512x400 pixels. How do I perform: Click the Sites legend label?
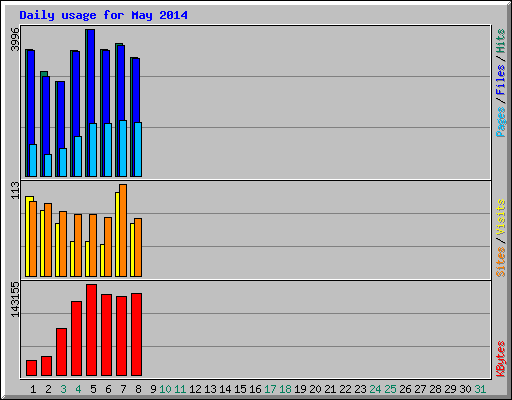coord(500,262)
